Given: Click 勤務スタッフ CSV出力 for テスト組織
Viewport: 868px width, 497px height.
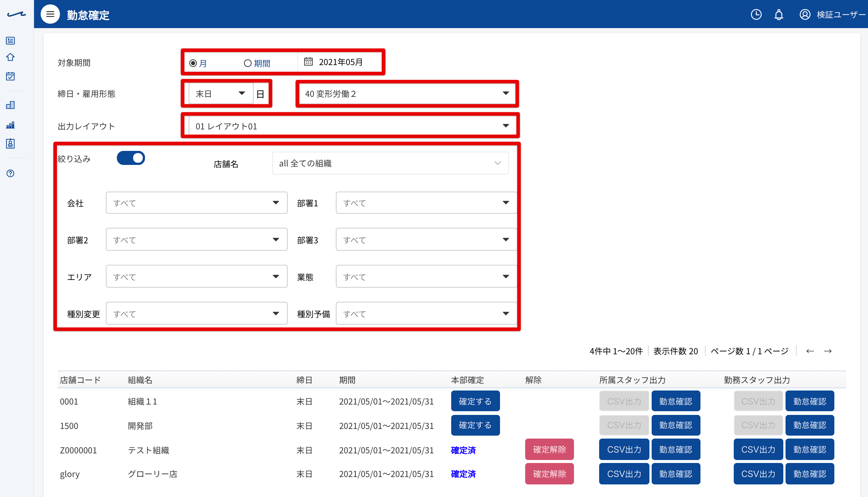Looking at the screenshot, I should tap(758, 449).
